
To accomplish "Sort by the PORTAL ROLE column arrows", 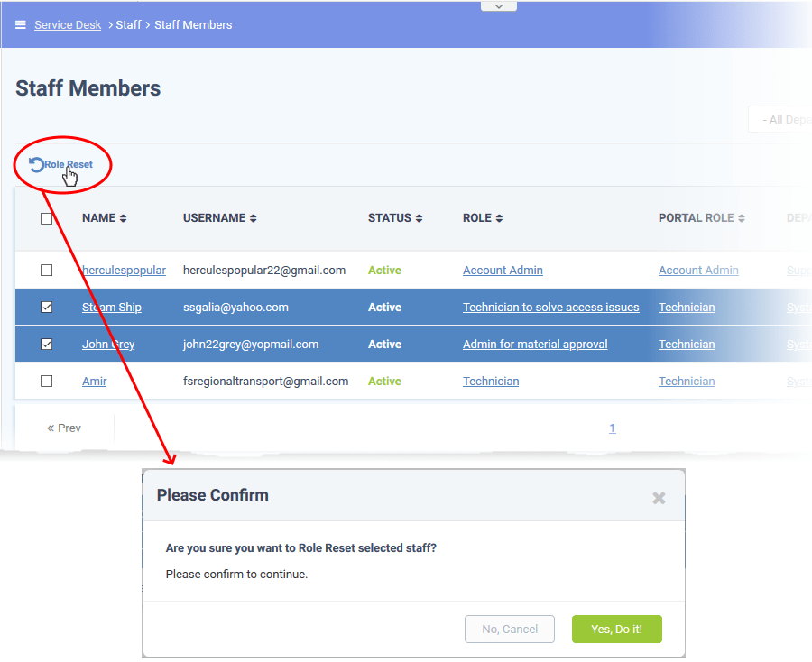I will pos(743,217).
